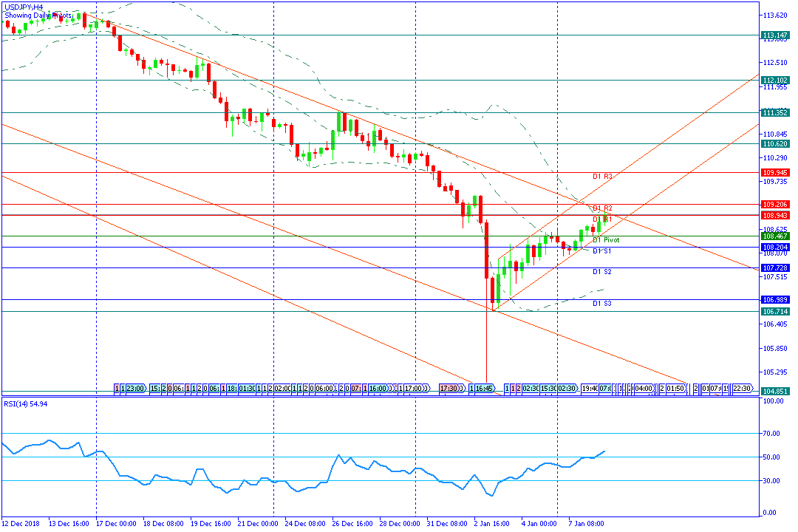Viewport: 798px width, 532px height.
Task: Click the 2 Jan 16:00 time label
Action: click(x=491, y=524)
